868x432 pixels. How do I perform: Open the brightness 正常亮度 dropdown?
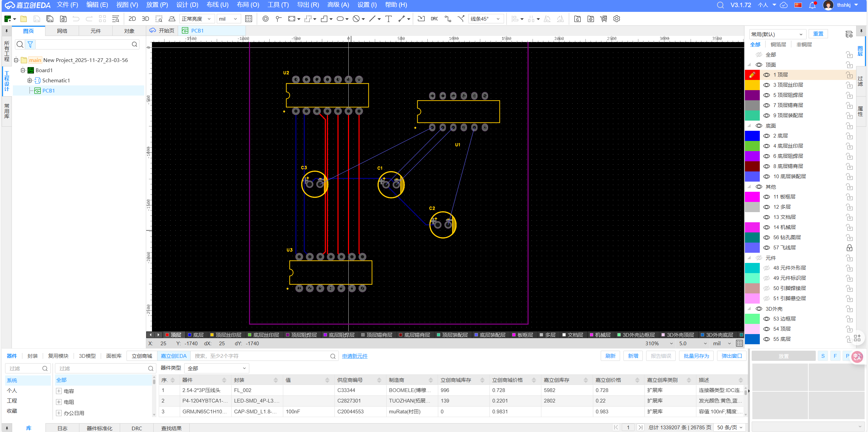coord(196,19)
